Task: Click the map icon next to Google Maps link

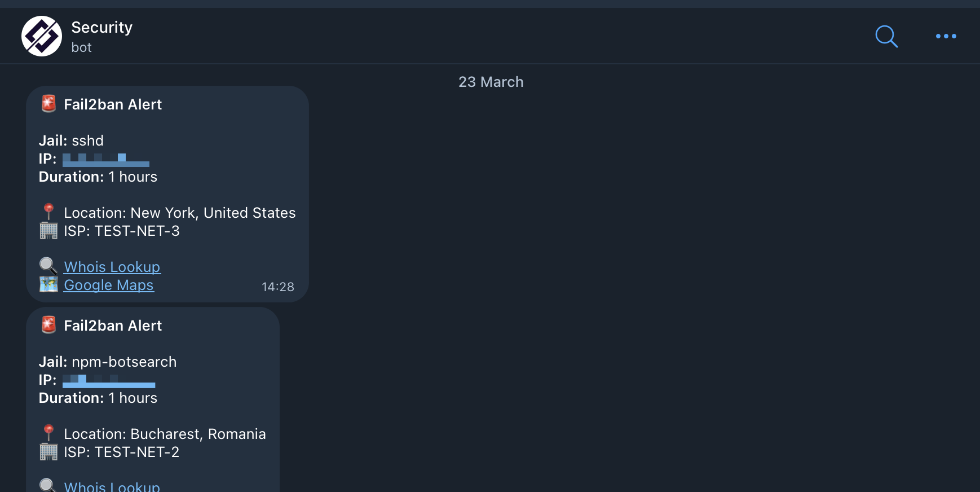Action: click(x=48, y=284)
